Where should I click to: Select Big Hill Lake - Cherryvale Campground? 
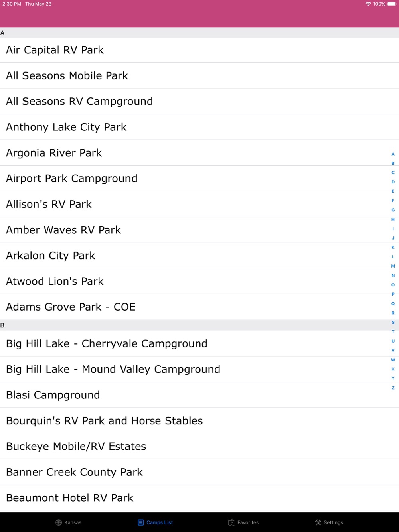(199, 343)
